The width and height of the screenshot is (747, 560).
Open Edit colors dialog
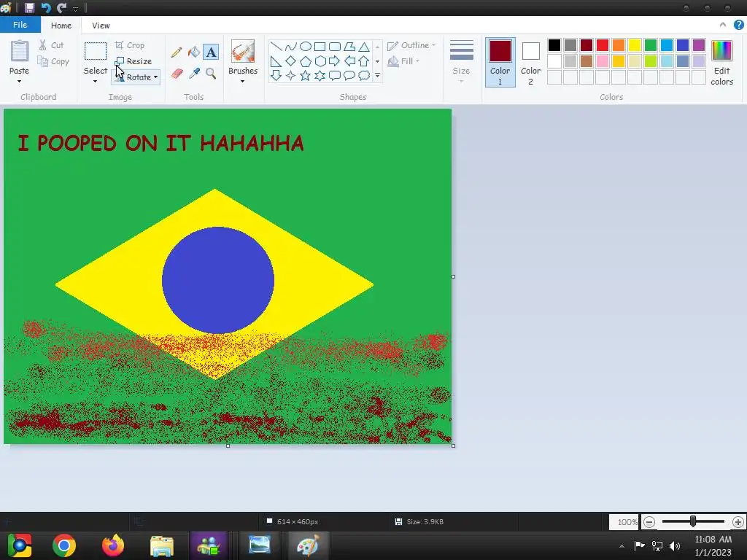click(721, 63)
